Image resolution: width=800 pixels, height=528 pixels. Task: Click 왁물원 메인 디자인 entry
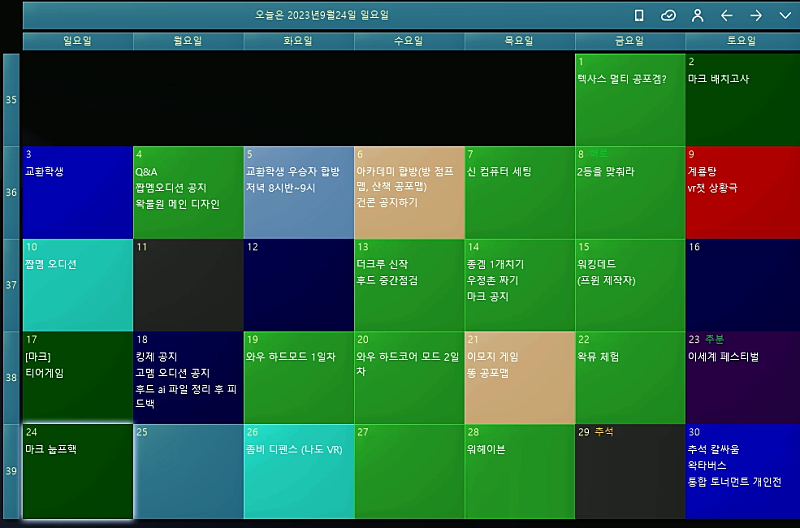[178, 204]
